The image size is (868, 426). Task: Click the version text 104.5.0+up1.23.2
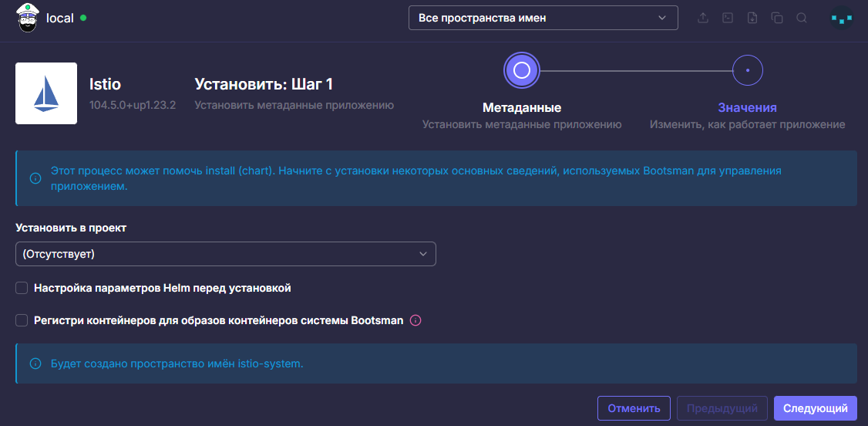pos(133,105)
